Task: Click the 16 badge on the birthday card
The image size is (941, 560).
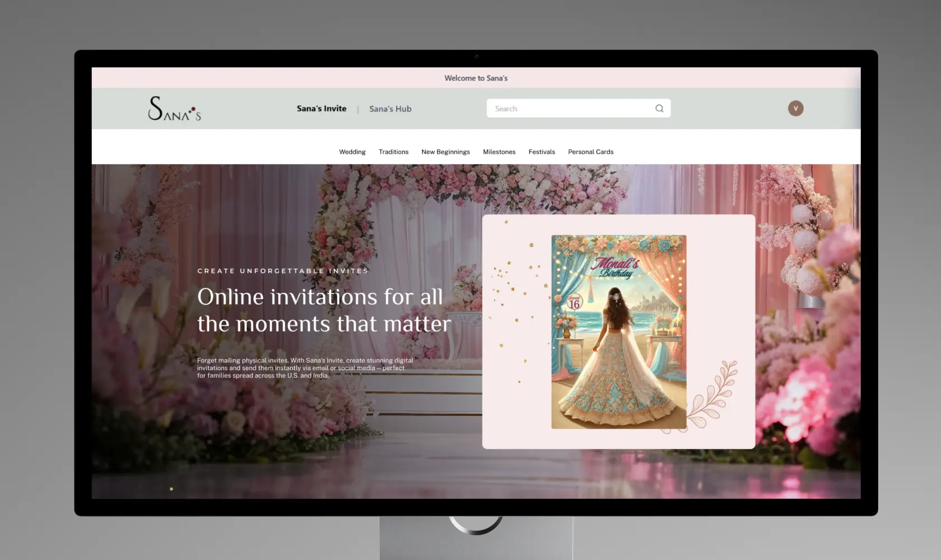Action: click(574, 303)
